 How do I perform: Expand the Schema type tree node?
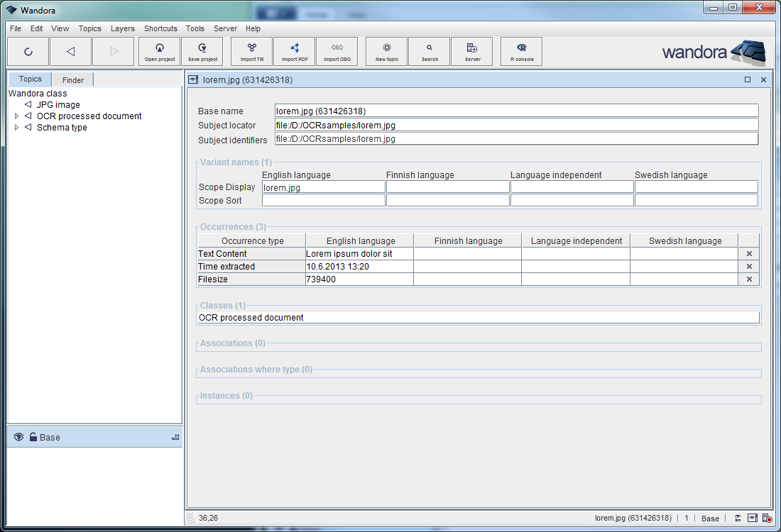tap(17, 128)
